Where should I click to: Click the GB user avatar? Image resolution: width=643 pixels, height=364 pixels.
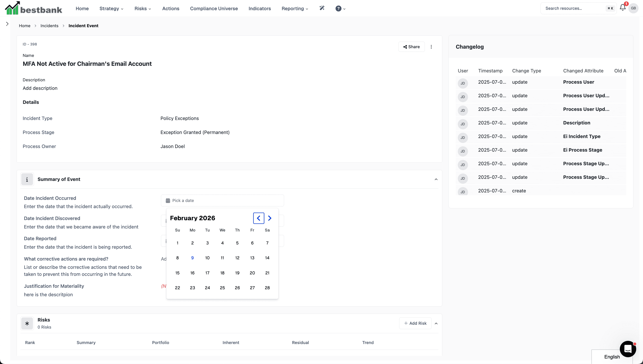coord(633,8)
